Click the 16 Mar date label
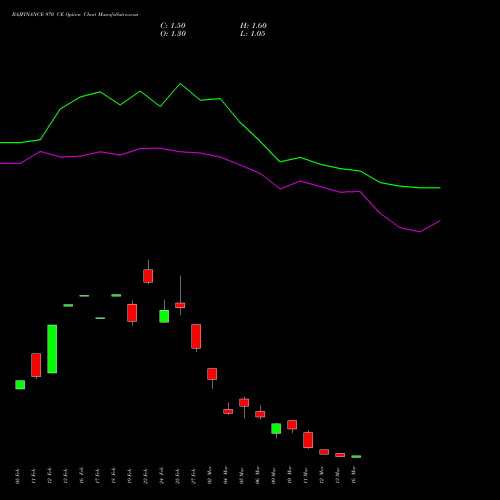Image resolution: width=500 pixels, height=500 pixels. (354, 475)
